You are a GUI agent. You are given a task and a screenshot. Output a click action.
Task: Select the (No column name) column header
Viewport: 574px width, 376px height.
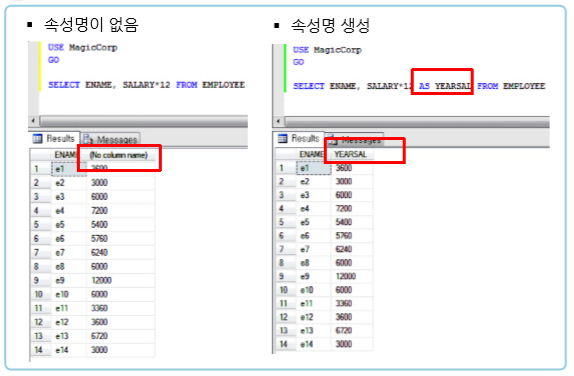[119, 155]
